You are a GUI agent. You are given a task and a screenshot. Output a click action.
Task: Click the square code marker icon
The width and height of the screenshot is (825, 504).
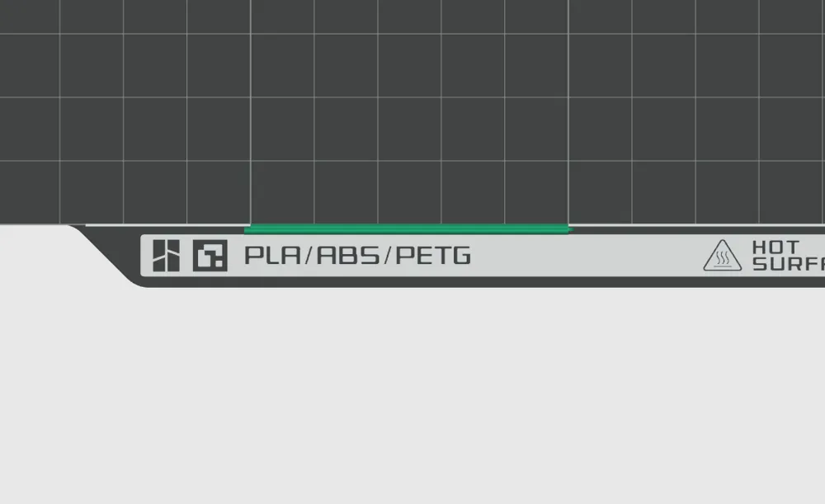[x=210, y=256]
